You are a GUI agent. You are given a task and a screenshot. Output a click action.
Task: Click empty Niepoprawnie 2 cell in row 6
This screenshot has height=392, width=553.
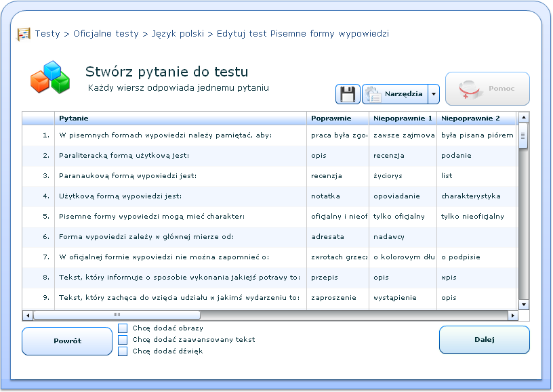(x=476, y=237)
